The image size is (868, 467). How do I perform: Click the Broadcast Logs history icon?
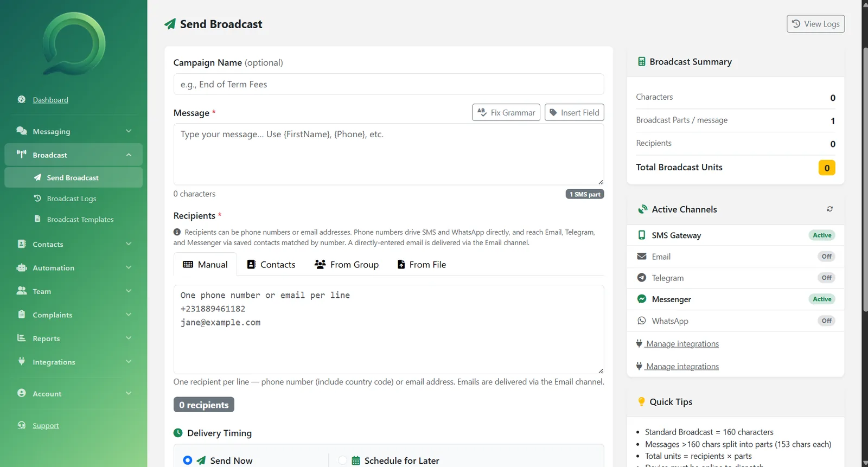coord(37,198)
